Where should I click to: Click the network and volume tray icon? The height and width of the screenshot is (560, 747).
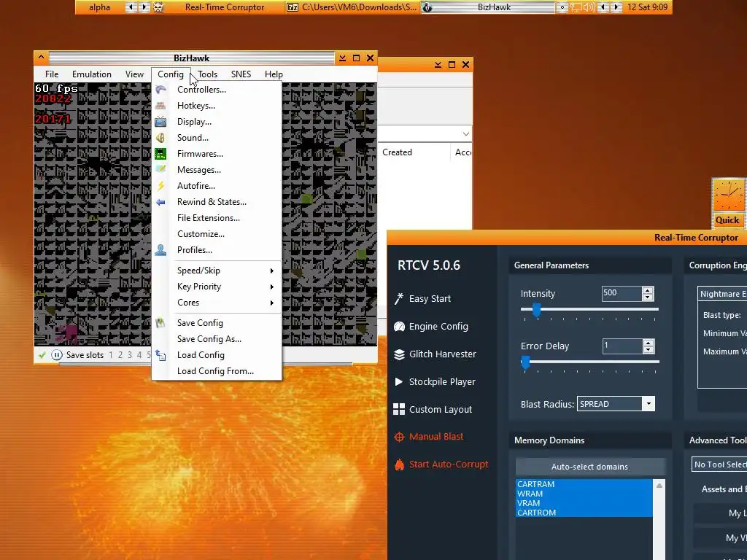tap(582, 7)
